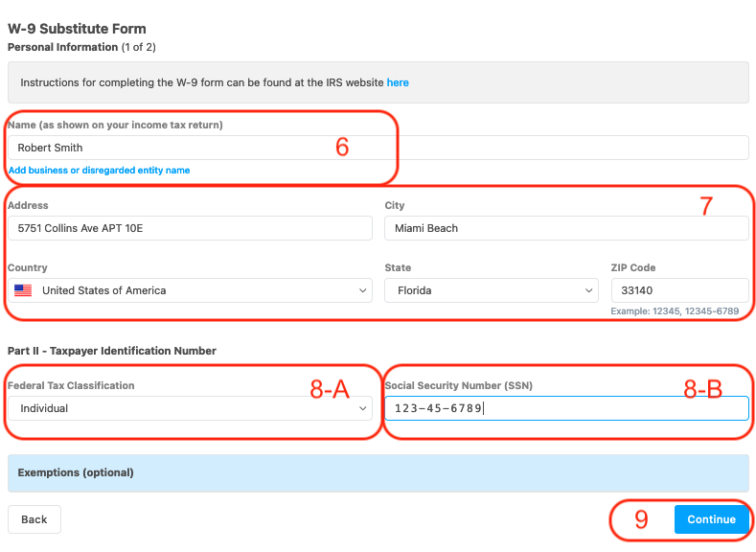Expand the Exemptions (optional) section
This screenshot has height=552, width=756.
pos(378,472)
